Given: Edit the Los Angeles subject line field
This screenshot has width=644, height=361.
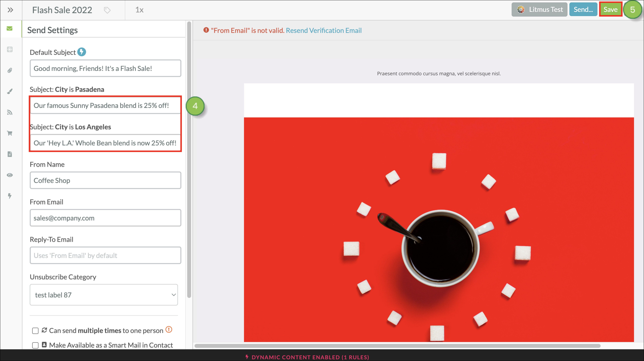Looking at the screenshot, I should tap(106, 143).
